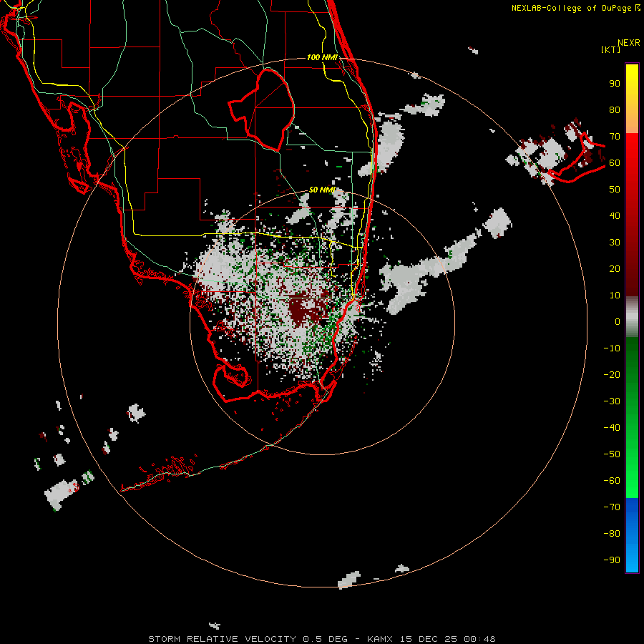644x644 pixels.
Task: Click the -80 value on the velocity scale
Action: (x=612, y=534)
